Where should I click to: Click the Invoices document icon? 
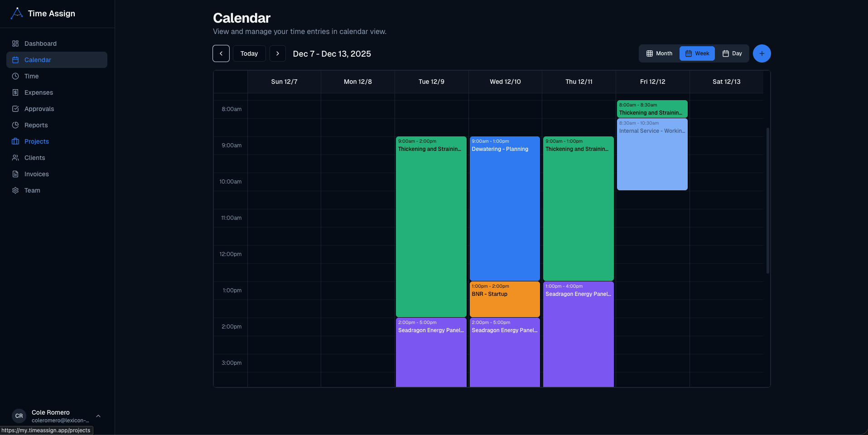pos(15,174)
